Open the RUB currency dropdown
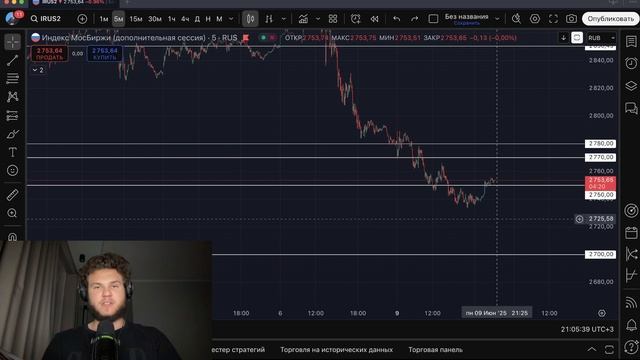640x360 pixels. pyautogui.click(x=601, y=38)
